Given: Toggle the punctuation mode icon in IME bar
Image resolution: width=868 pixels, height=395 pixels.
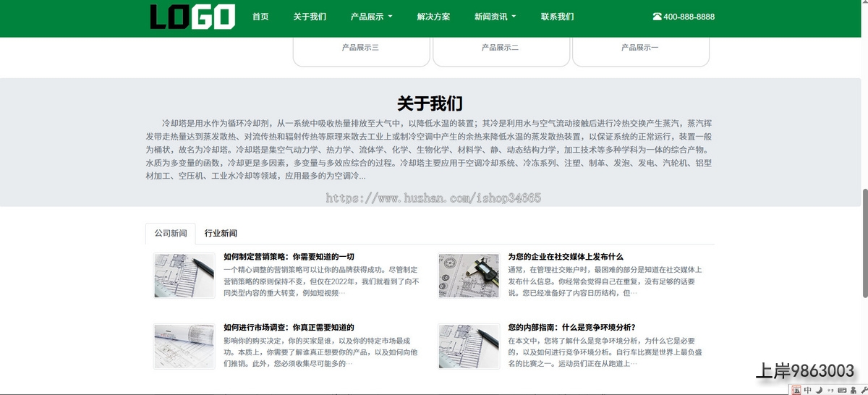Looking at the screenshot, I should pyautogui.click(x=829, y=390).
